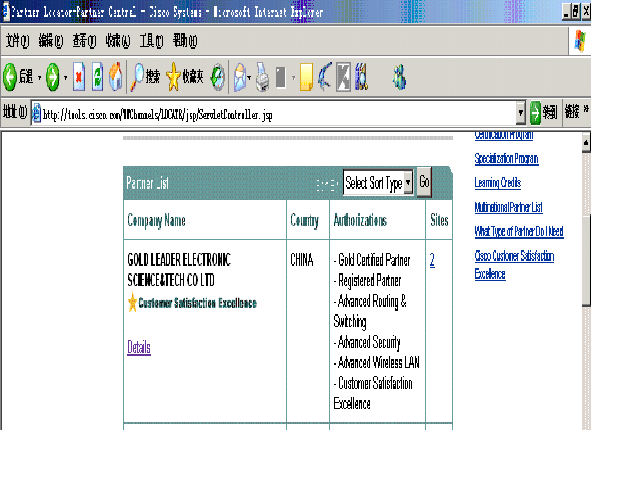The height and width of the screenshot is (477, 620).
Task: Click the Advanced Security authorization text
Action: [x=367, y=343]
